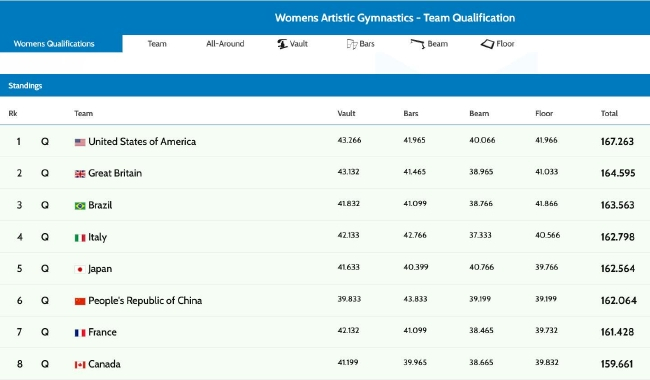This screenshot has height=380, width=650.
Task: Click the Great Britain flag icon
Action: pos(80,174)
